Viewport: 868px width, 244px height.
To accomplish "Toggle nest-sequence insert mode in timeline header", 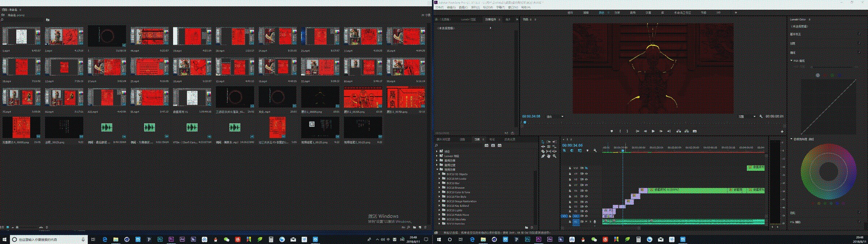I will [x=564, y=150].
